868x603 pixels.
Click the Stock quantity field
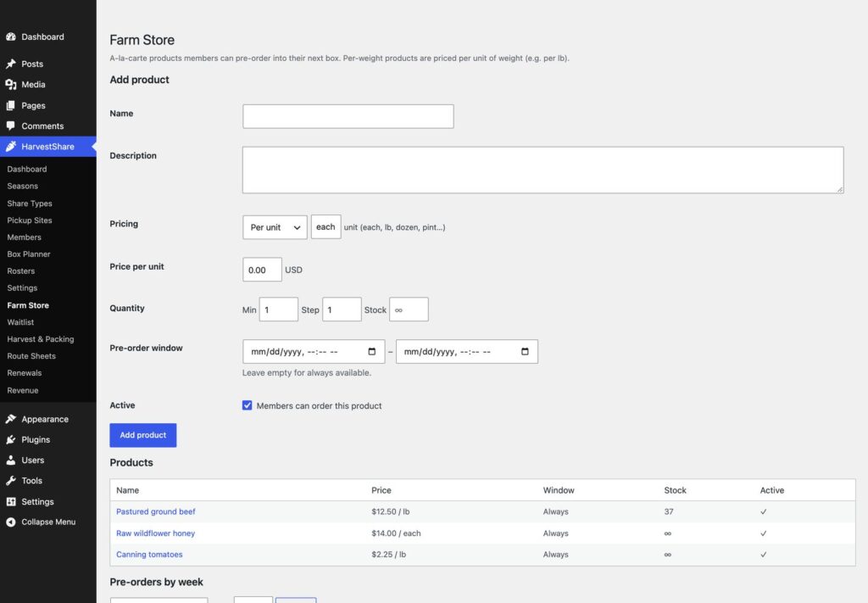coord(409,310)
